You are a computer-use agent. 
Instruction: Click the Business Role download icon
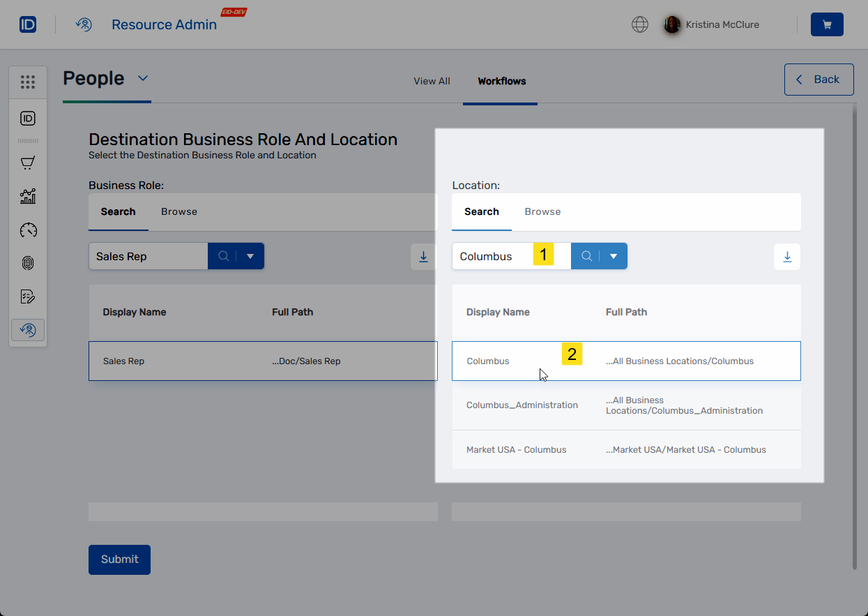(x=423, y=257)
